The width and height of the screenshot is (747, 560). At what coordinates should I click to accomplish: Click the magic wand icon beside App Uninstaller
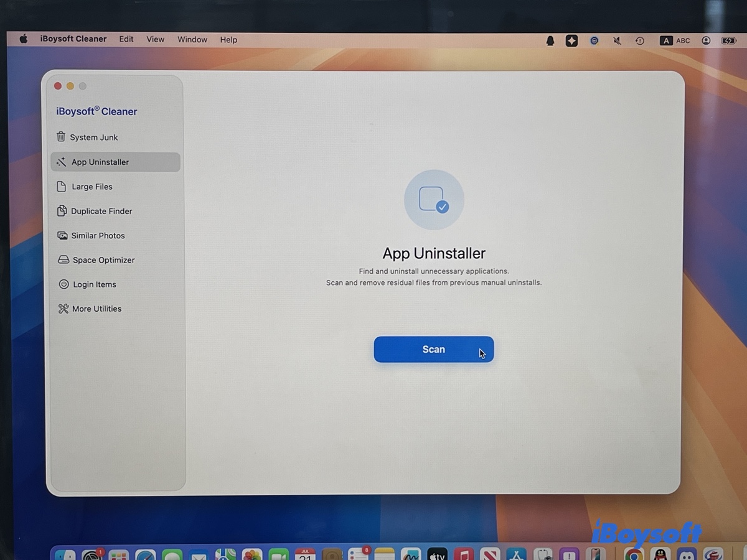point(61,162)
